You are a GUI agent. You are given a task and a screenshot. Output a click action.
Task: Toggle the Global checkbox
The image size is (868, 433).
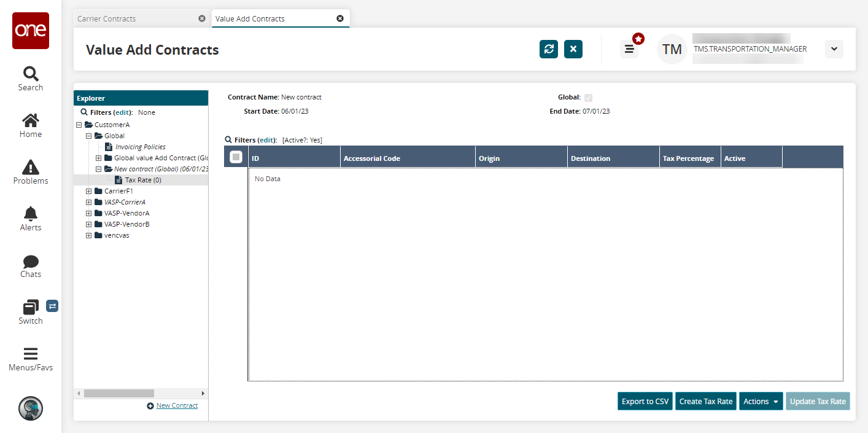click(588, 98)
